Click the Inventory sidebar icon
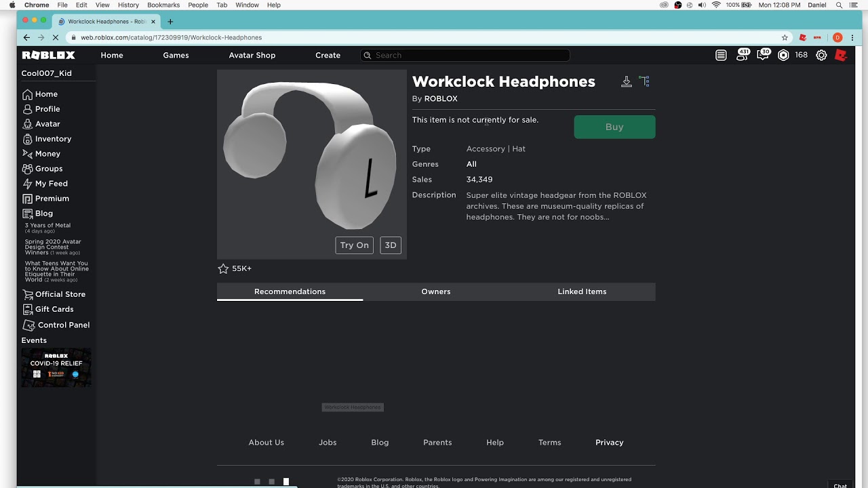Image resolution: width=868 pixels, height=488 pixels. [27, 139]
